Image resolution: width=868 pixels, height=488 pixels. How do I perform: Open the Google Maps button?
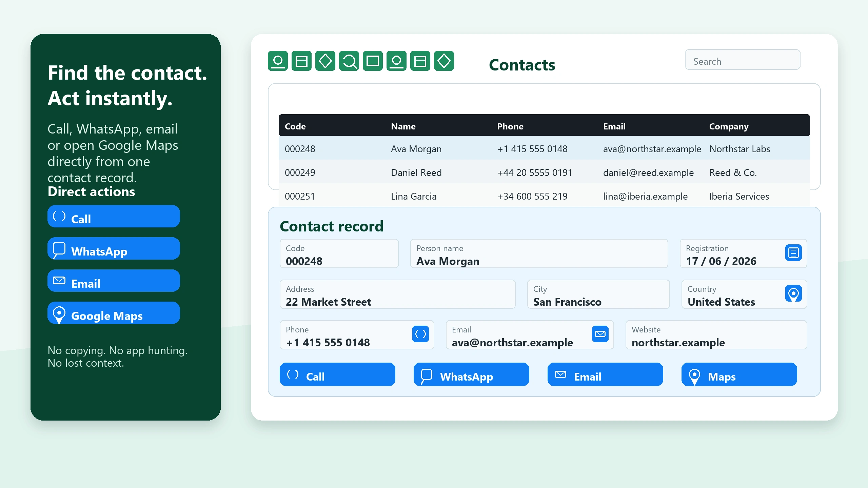[x=114, y=313]
